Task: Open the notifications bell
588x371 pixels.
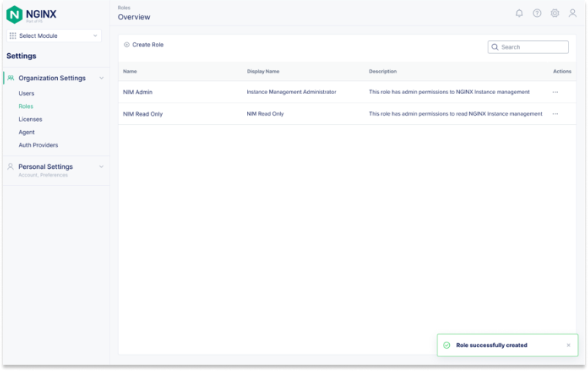Action: click(519, 13)
